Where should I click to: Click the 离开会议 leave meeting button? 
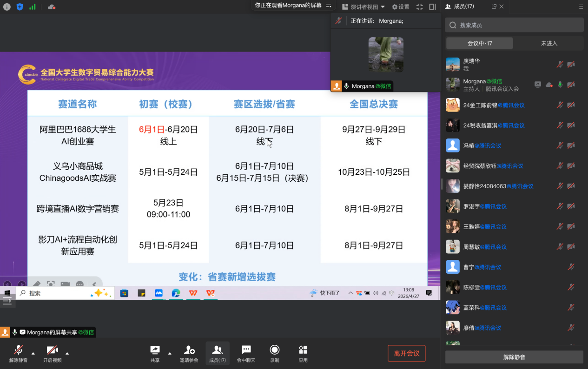pos(407,353)
